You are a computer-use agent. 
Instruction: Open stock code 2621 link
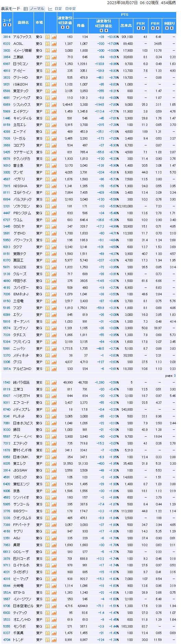click(x=7, y=85)
